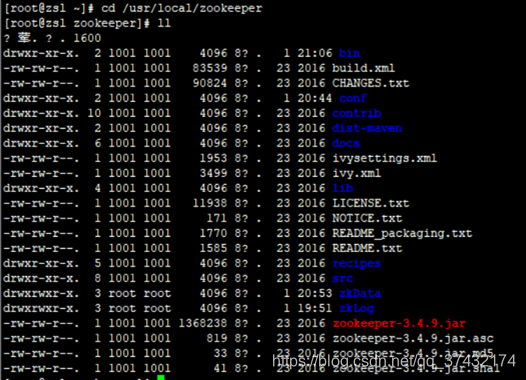Click the file size 90824
This screenshot has width=526, height=380.
pyautogui.click(x=210, y=83)
